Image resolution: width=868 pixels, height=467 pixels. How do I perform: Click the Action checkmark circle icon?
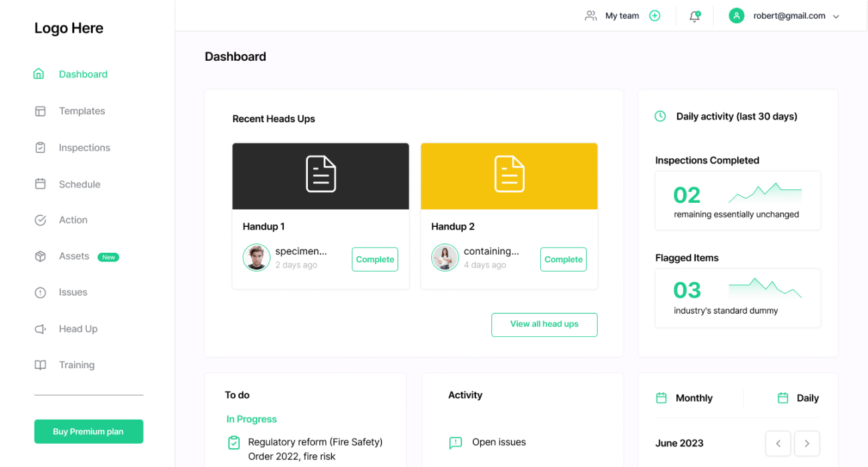[40, 219]
